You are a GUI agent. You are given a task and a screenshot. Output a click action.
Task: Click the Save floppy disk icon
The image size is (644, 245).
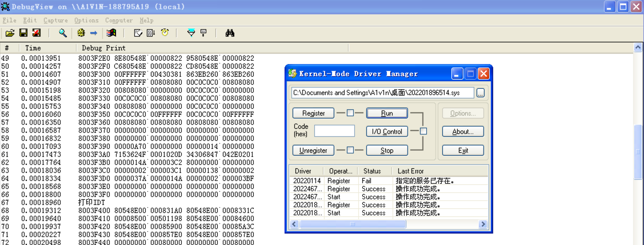(23, 33)
